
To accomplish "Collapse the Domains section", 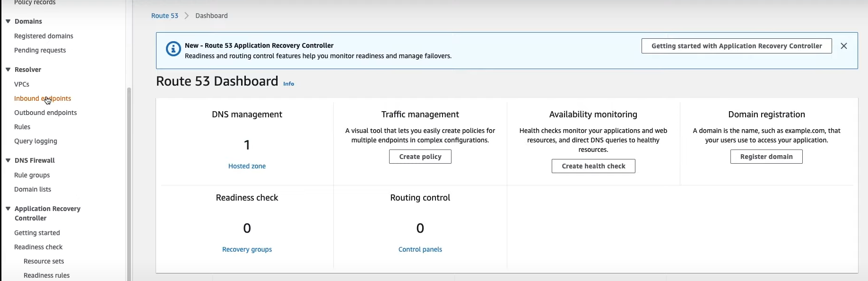I will click(x=8, y=21).
